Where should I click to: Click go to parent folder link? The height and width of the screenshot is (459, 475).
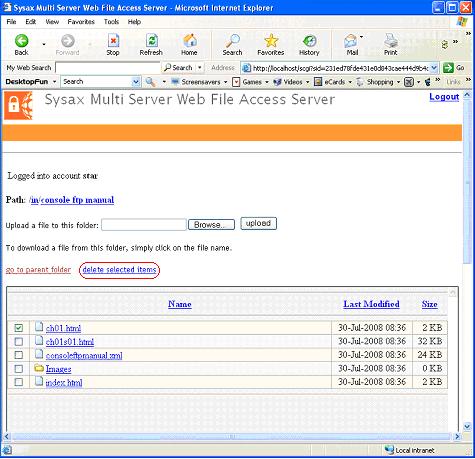point(38,270)
